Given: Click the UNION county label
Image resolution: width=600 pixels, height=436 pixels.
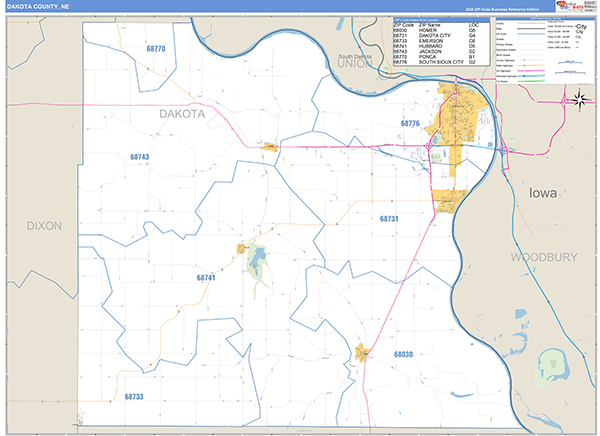Looking at the screenshot, I should [355, 64].
